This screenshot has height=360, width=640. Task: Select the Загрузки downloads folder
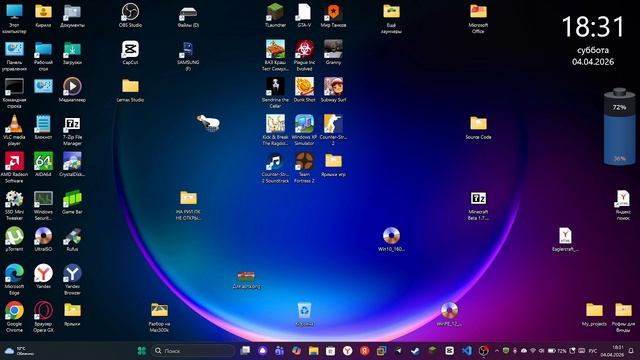pyautogui.click(x=72, y=53)
